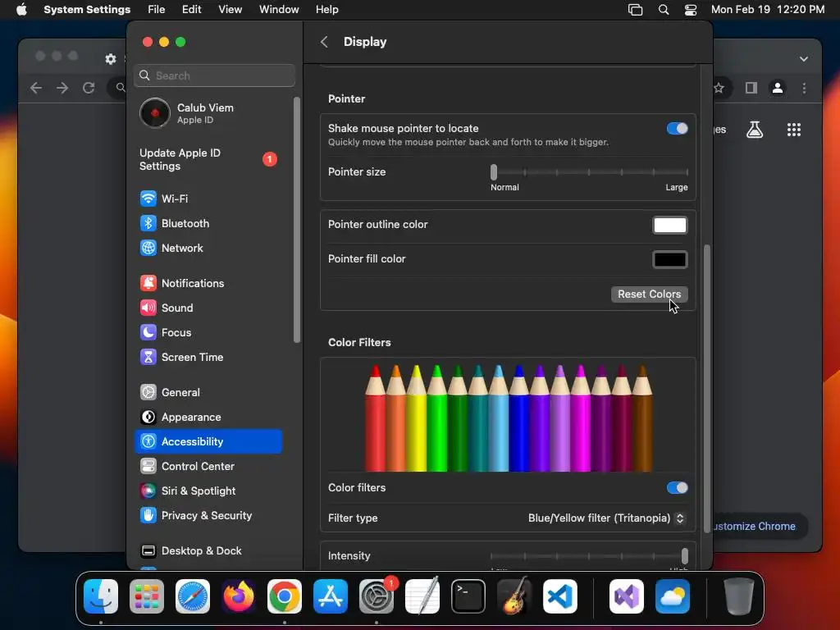840x630 pixels.
Task: Open the File menu
Action: point(157,10)
